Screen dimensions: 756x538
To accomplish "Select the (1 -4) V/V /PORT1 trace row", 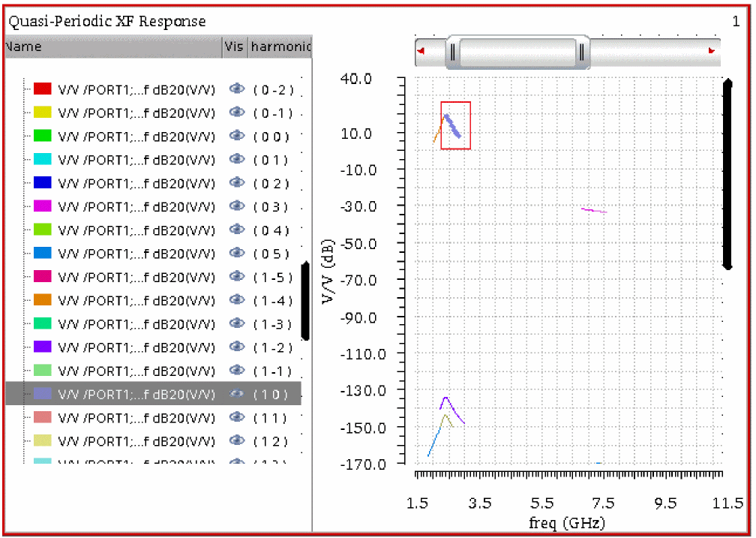I will pos(153,299).
